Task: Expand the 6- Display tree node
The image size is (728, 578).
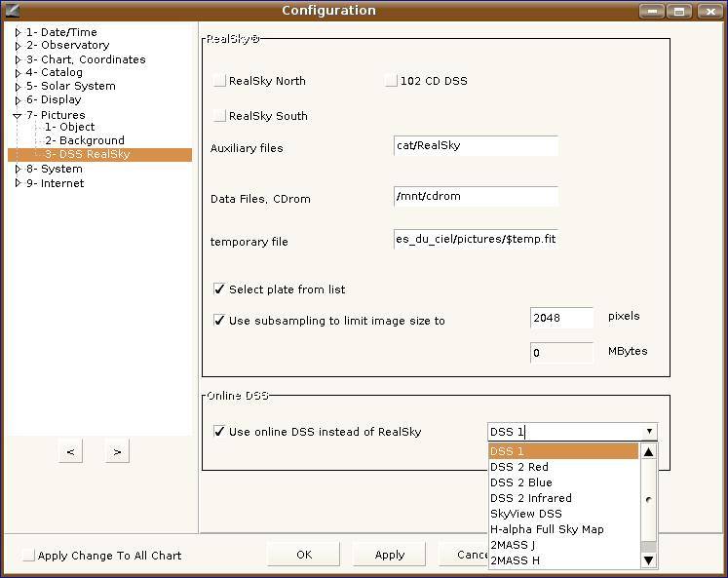Action: pyautogui.click(x=19, y=100)
